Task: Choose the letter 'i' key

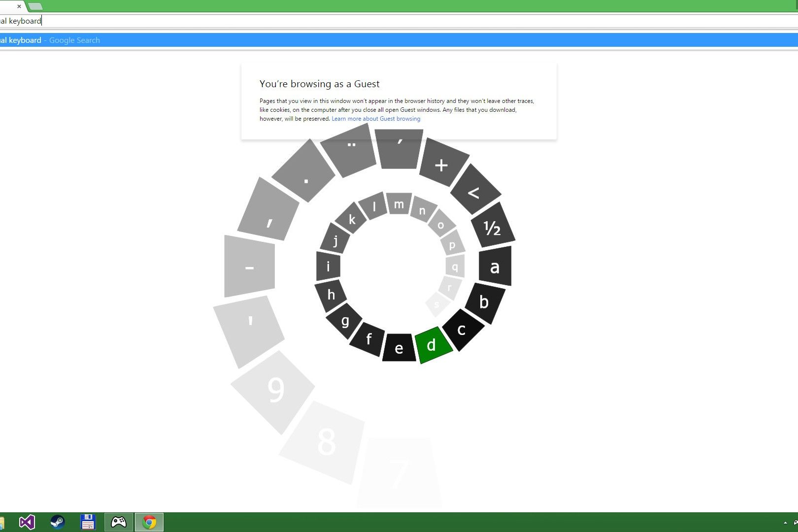Action: tap(328, 266)
